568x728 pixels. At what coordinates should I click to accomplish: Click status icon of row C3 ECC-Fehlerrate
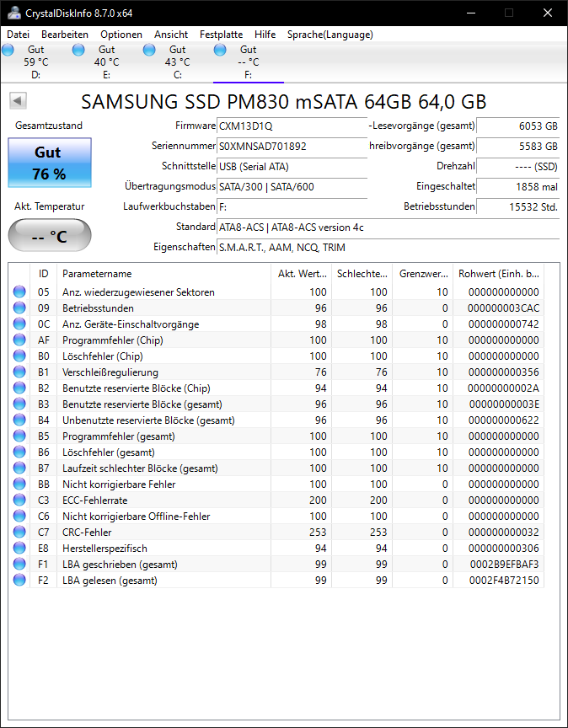tap(19, 500)
